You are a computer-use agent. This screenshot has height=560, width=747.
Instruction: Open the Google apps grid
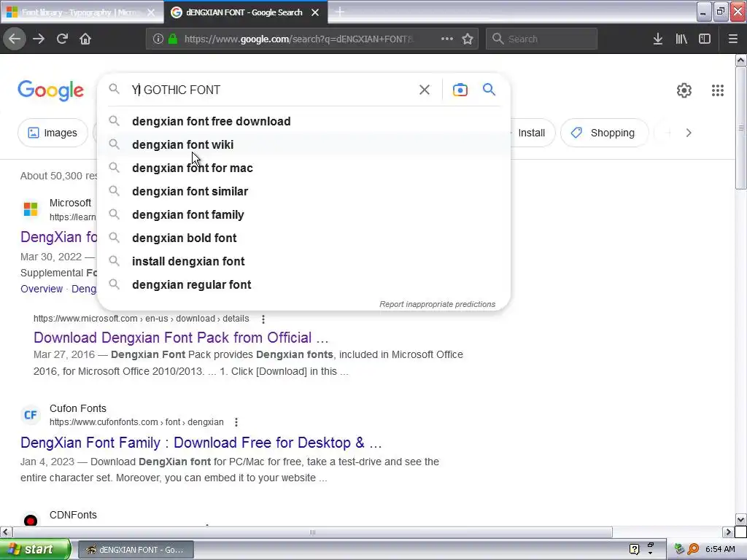[718, 90]
